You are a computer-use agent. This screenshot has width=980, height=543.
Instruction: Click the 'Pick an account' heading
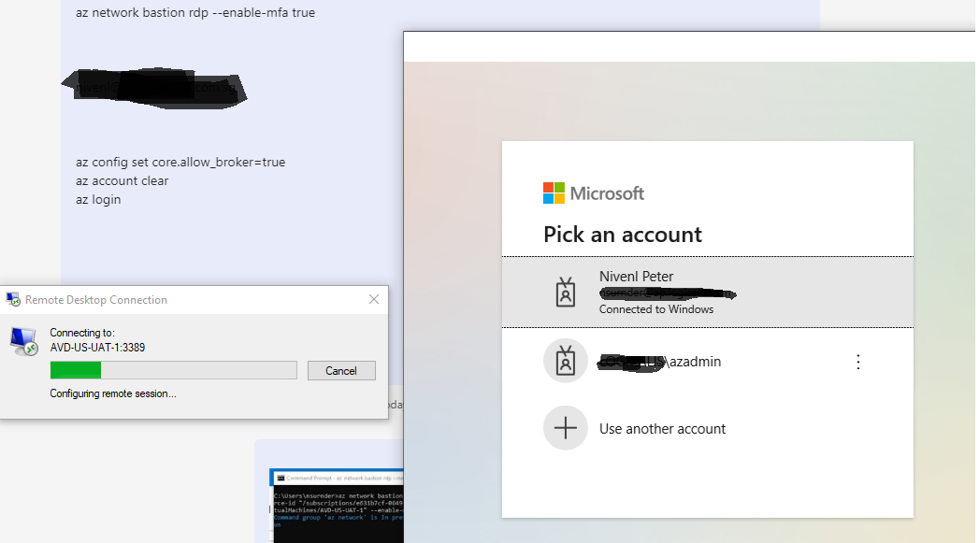pos(623,235)
